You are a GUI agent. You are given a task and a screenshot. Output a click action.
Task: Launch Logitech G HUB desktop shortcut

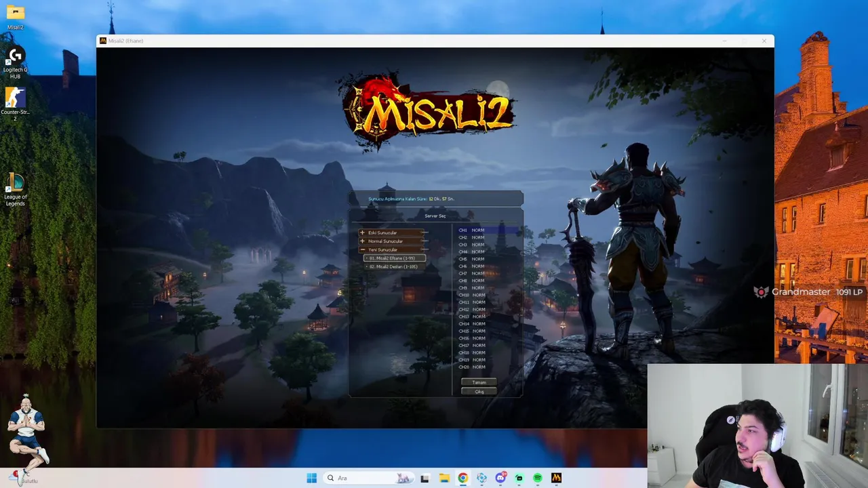click(x=15, y=62)
